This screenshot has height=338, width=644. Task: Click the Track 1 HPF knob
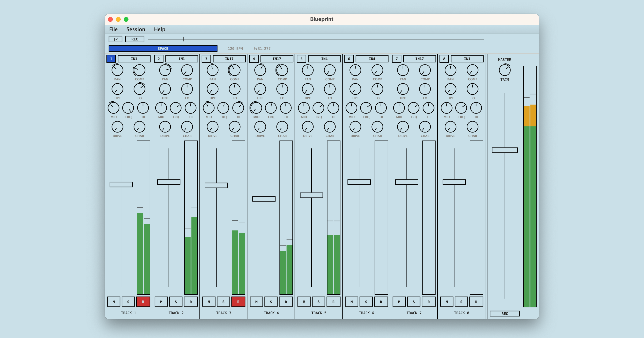[117, 89]
